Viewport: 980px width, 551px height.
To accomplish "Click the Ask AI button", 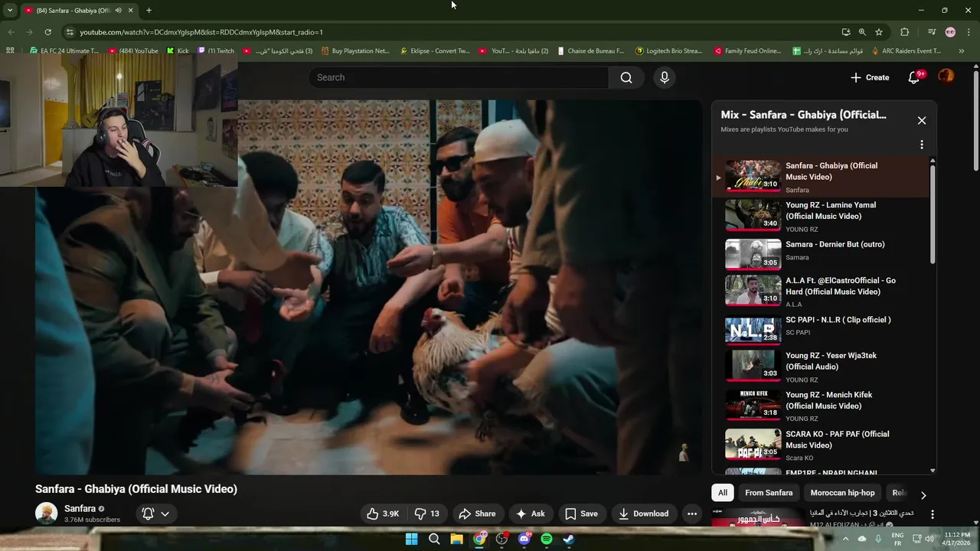I will click(531, 514).
